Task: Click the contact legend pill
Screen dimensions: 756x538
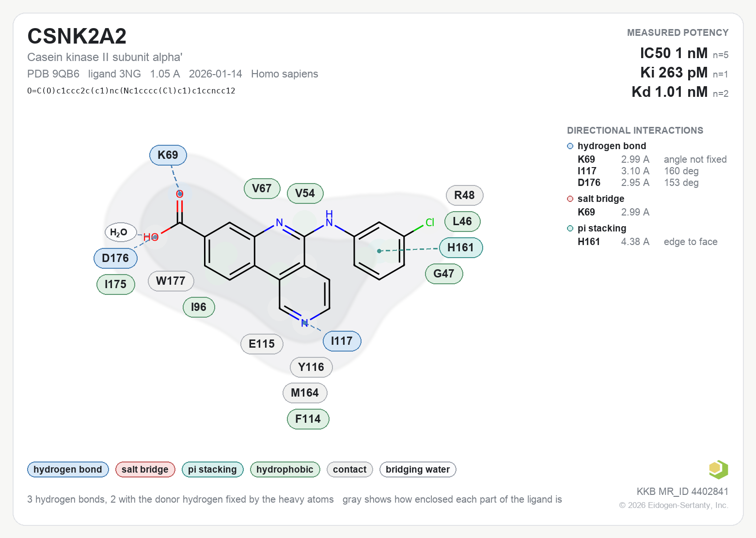Action: [x=349, y=469]
